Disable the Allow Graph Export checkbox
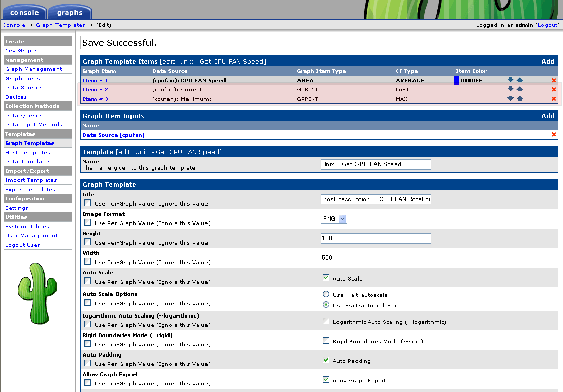The image size is (563, 392). coord(326,380)
